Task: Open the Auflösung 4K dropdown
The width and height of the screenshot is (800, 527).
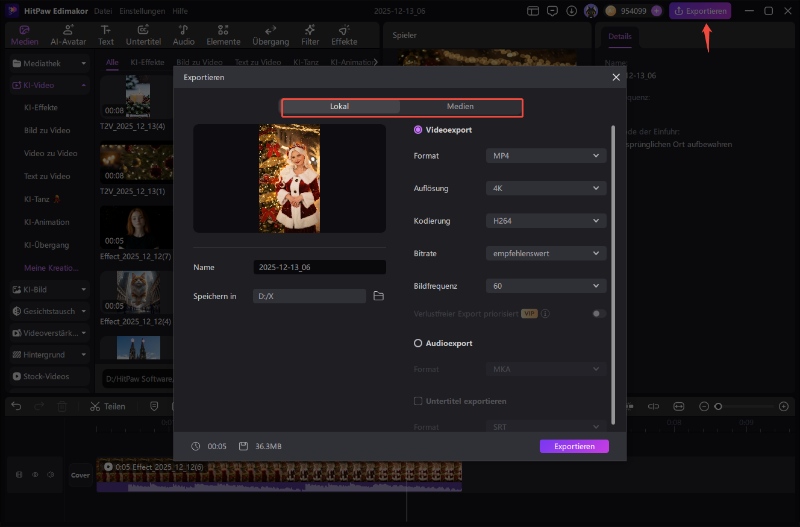Action: pos(546,188)
